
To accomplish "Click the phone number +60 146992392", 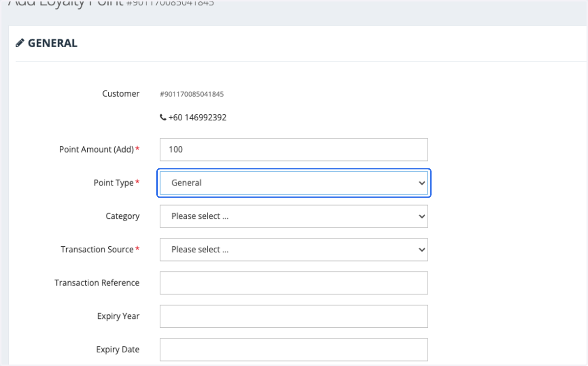I will click(197, 118).
